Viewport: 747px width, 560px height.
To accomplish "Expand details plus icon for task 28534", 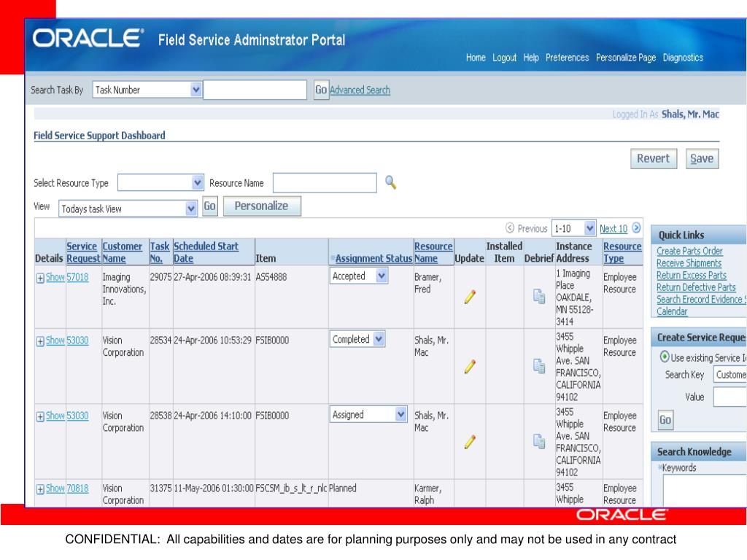I will coord(41,341).
